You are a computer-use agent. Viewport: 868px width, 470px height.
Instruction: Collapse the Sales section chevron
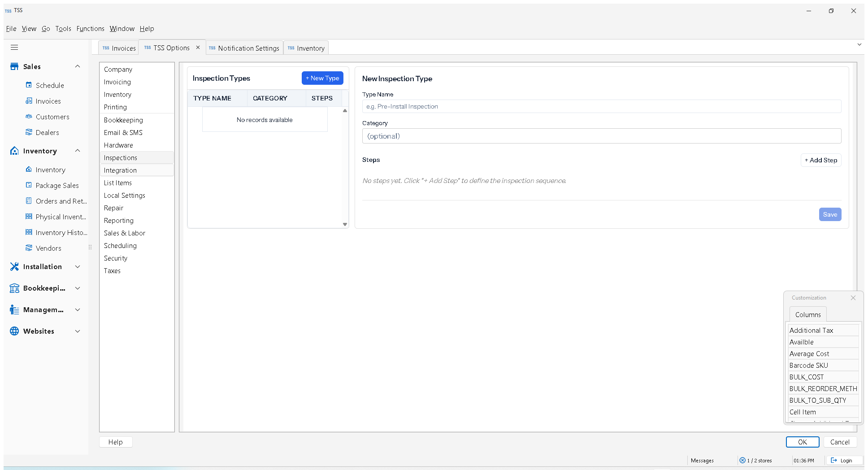pyautogui.click(x=78, y=66)
